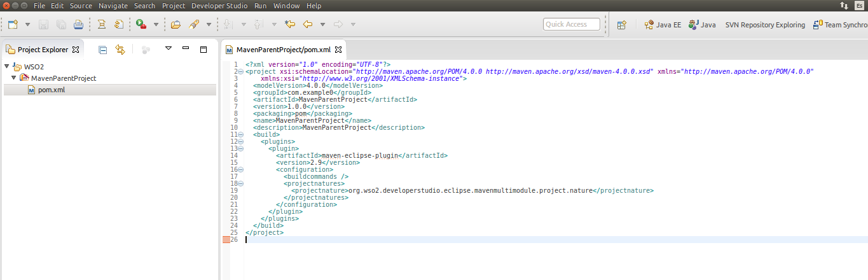The image size is (868, 280).
Task: Click the Open Type icon in toolbar
Action: 176,25
